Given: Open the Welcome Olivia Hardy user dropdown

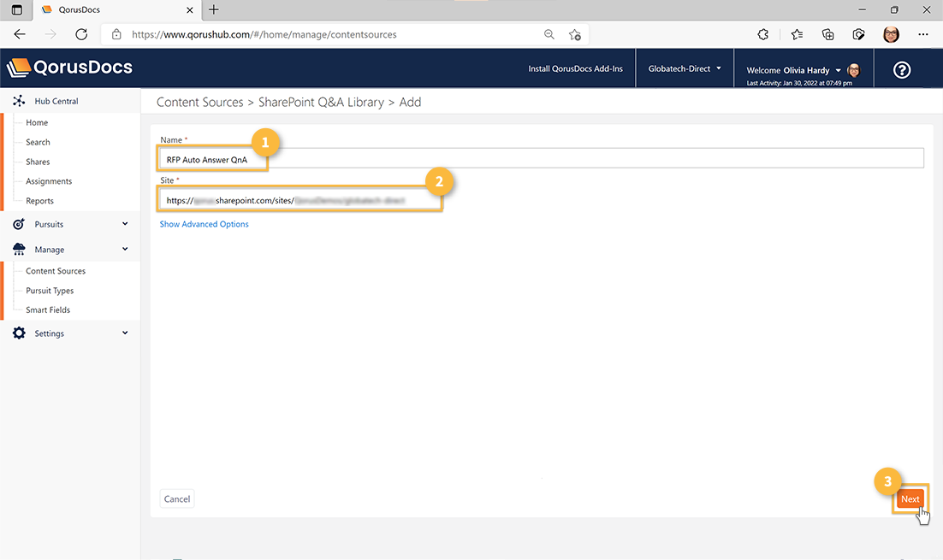Looking at the screenshot, I should (794, 70).
